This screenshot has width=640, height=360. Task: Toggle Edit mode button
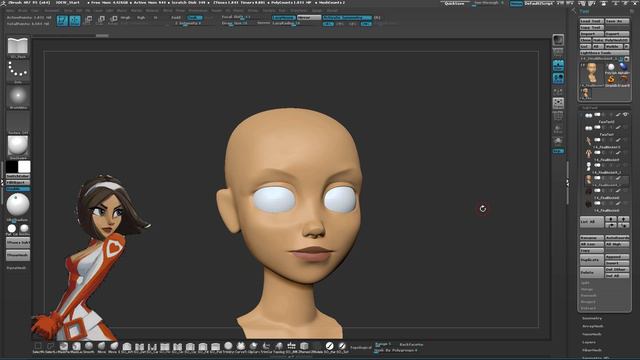point(62,20)
